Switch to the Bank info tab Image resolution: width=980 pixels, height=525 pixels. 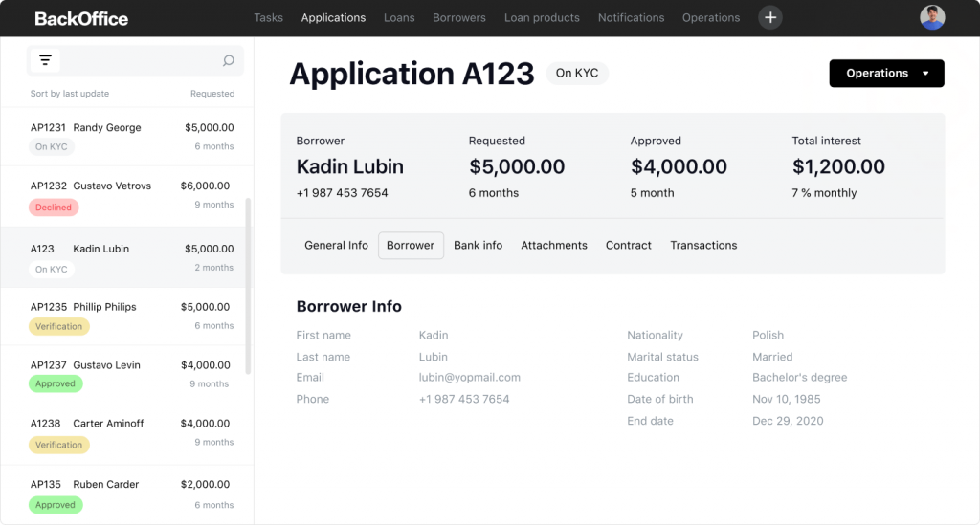pyautogui.click(x=478, y=246)
